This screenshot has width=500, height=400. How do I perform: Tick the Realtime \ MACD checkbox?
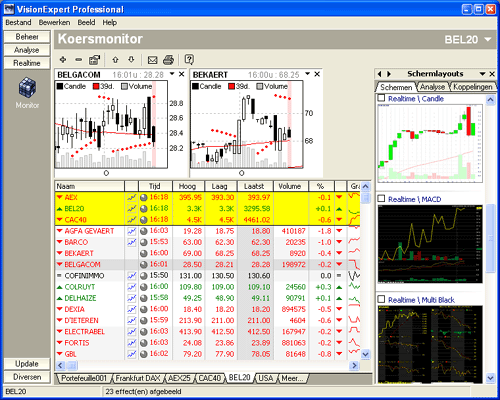pyautogui.click(x=381, y=199)
